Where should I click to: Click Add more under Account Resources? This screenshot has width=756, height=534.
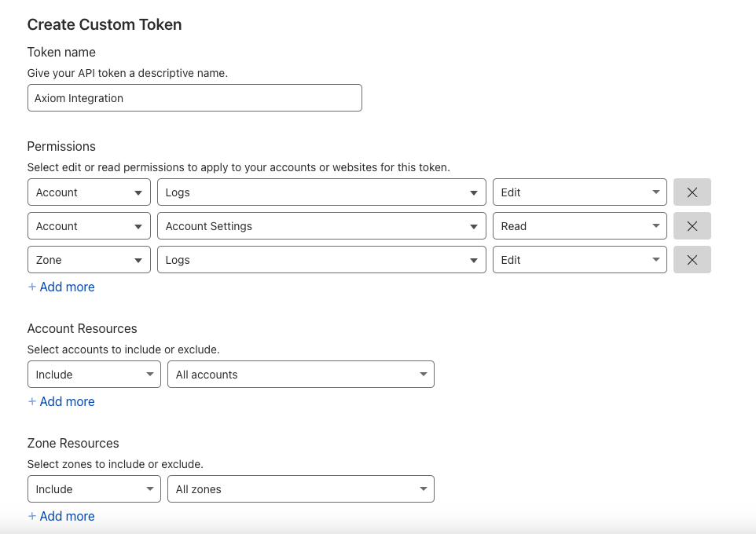(61, 401)
